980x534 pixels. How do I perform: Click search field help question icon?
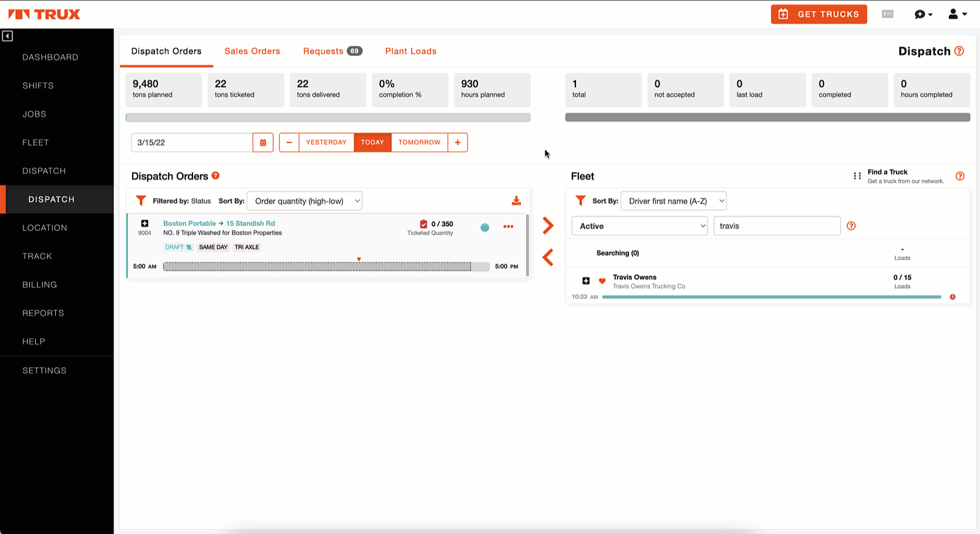click(x=851, y=226)
